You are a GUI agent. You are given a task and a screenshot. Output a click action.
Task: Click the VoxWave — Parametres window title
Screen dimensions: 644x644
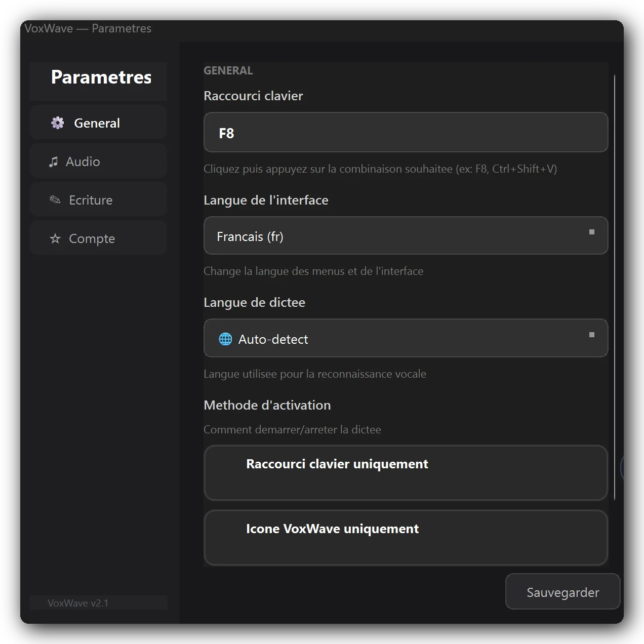click(88, 28)
